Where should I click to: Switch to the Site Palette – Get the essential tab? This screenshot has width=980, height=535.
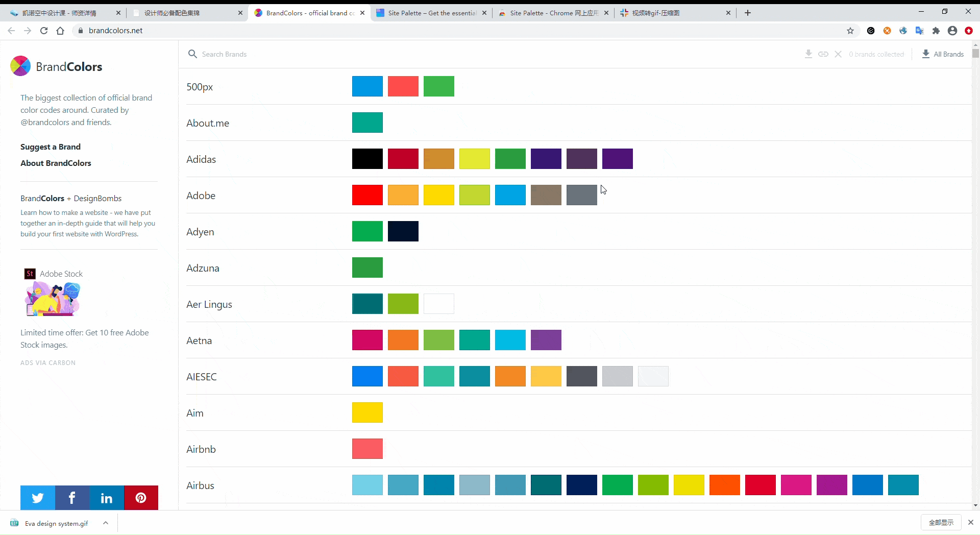(432, 13)
